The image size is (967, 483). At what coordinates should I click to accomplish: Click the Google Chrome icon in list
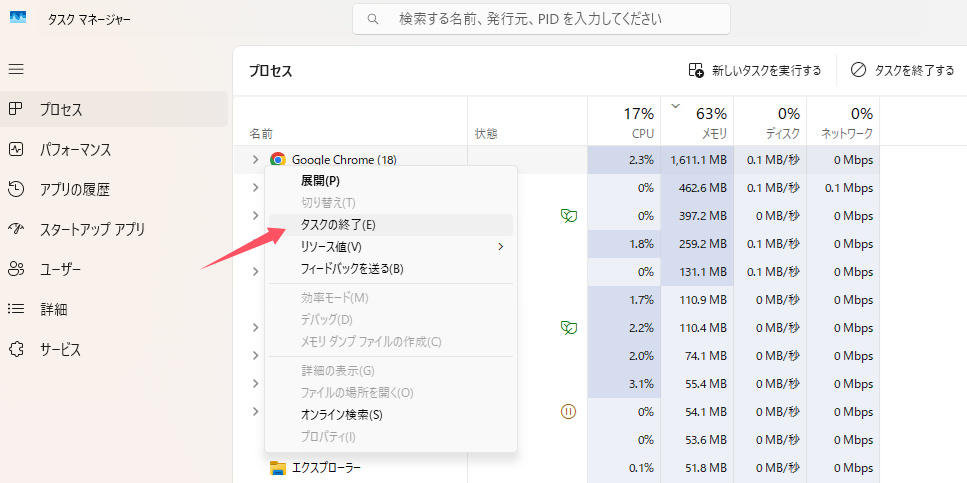coord(278,160)
